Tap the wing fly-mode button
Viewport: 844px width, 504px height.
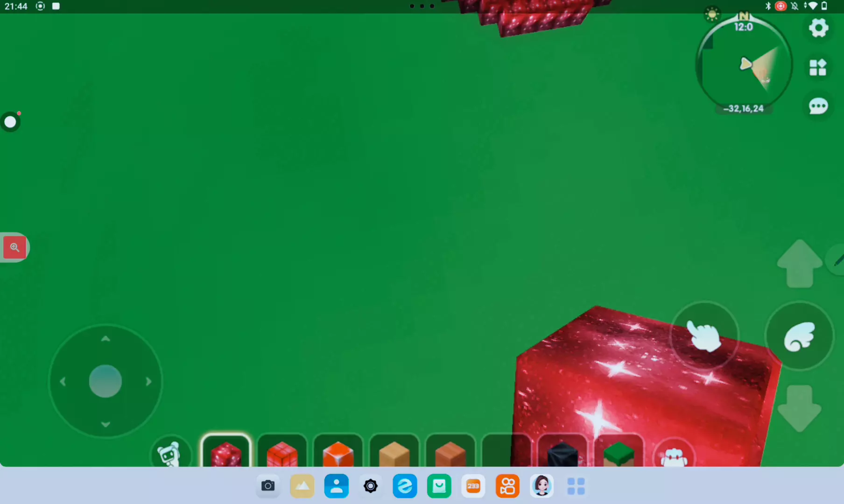[799, 336]
